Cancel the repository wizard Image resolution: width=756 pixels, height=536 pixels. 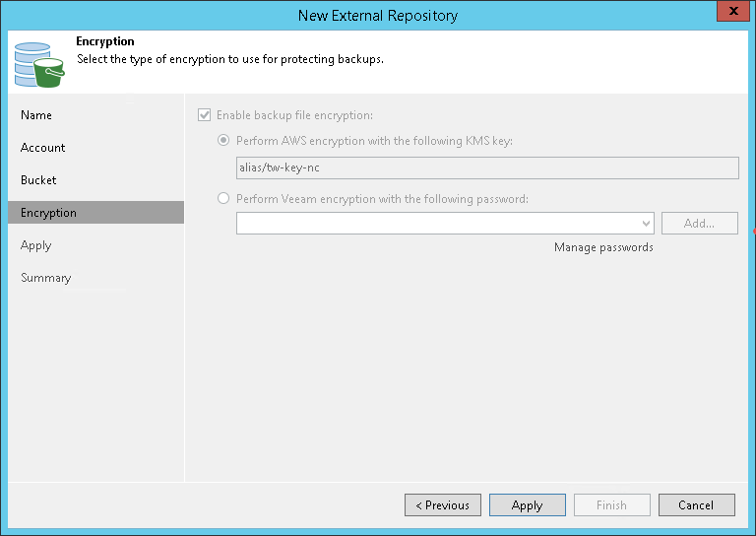pos(696,505)
